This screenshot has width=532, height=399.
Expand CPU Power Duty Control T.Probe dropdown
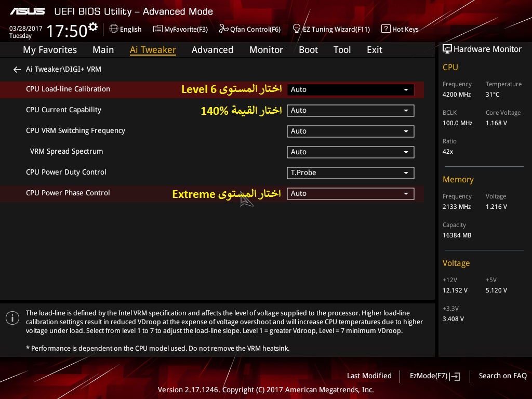click(x=351, y=172)
